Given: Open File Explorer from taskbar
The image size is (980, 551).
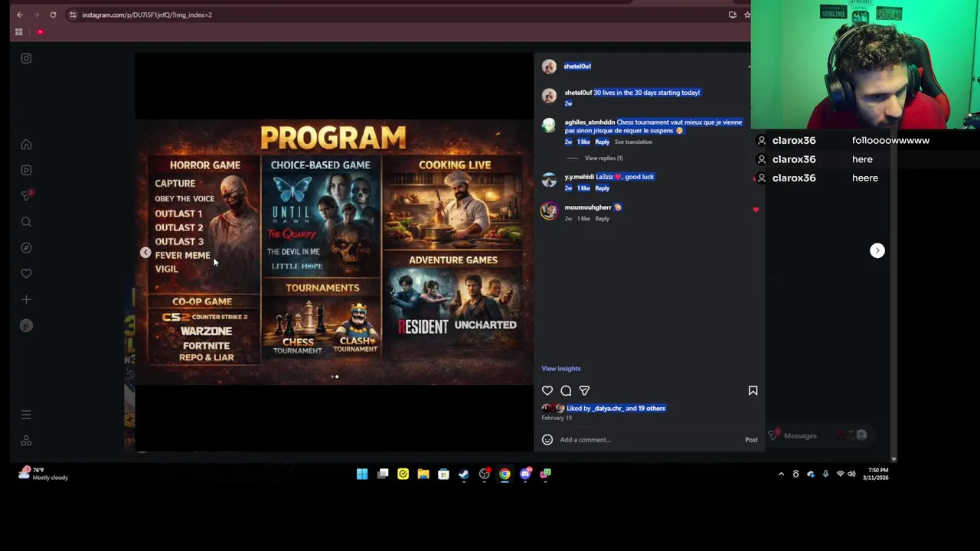Looking at the screenshot, I should pos(423,474).
